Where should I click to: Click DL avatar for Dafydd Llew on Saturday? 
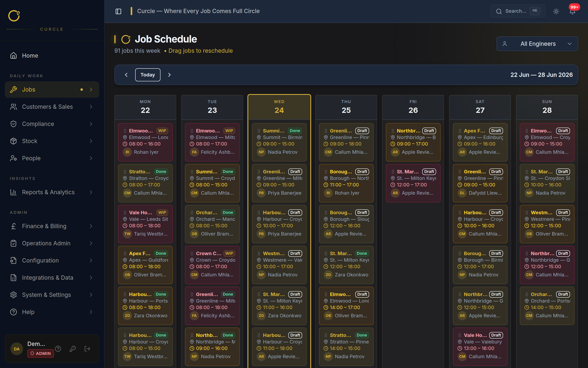pos(462,193)
